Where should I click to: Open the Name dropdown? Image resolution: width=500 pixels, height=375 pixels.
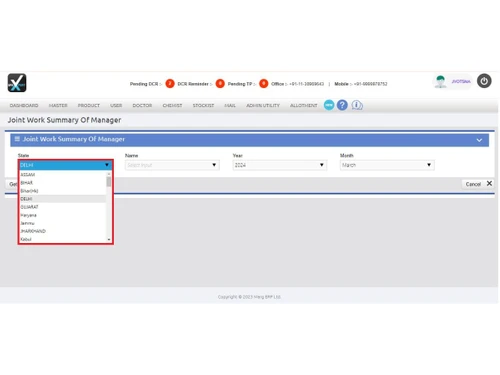172,165
